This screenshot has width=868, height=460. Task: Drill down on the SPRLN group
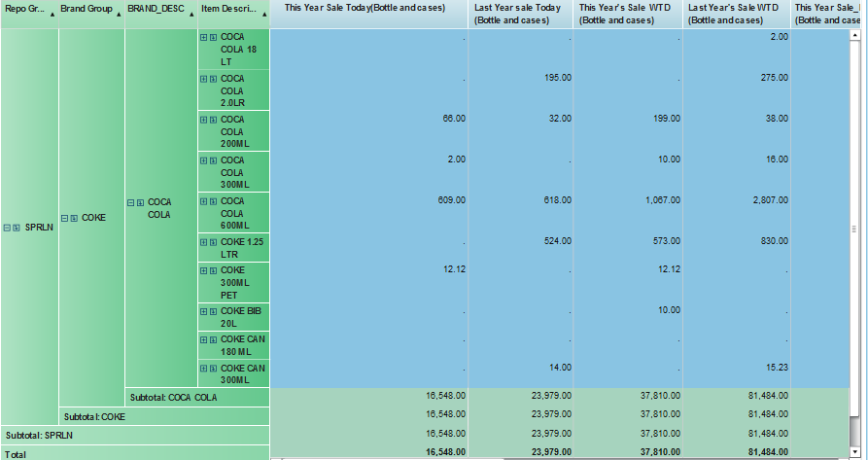17,228
